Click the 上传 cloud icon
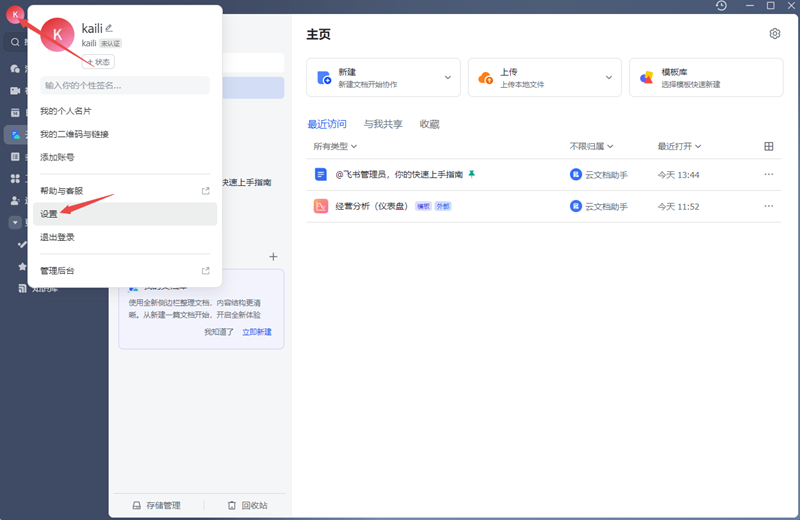 (485, 78)
